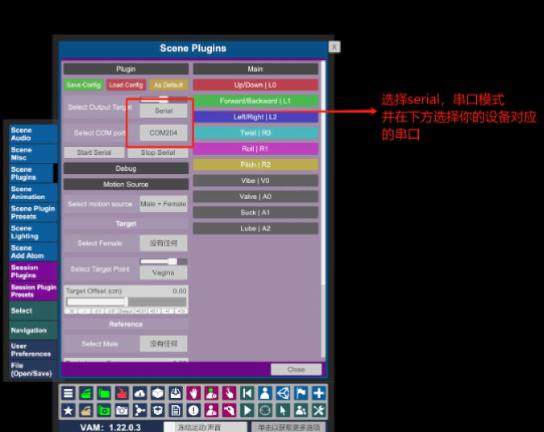This screenshot has height=432, width=544.
Task: Switch to the Scene Audio tab
Action: pyautogui.click(x=33, y=134)
